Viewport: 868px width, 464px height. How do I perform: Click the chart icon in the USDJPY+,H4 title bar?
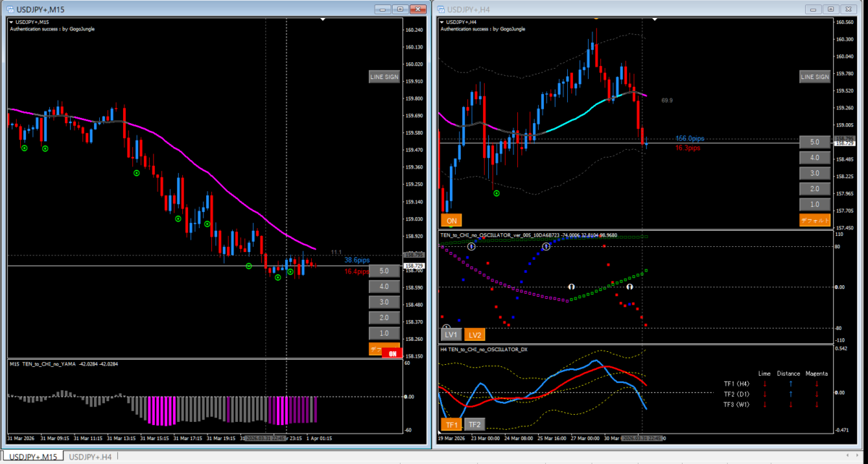point(441,9)
